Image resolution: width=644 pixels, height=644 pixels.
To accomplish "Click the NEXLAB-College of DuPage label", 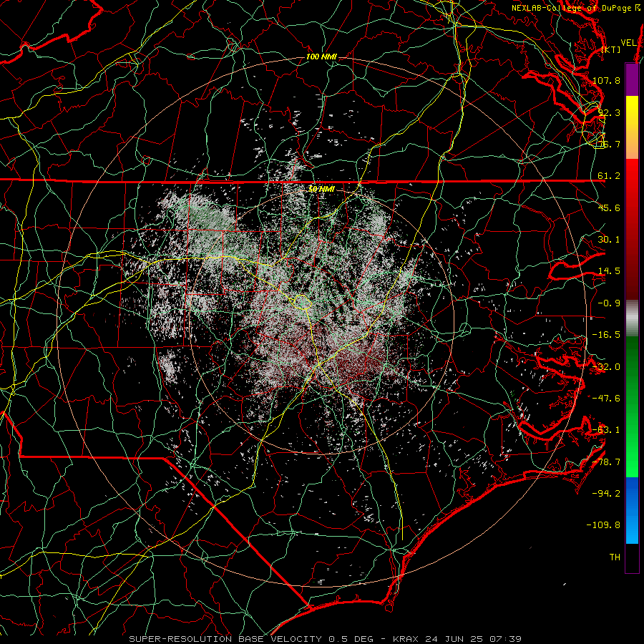I will click(572, 8).
